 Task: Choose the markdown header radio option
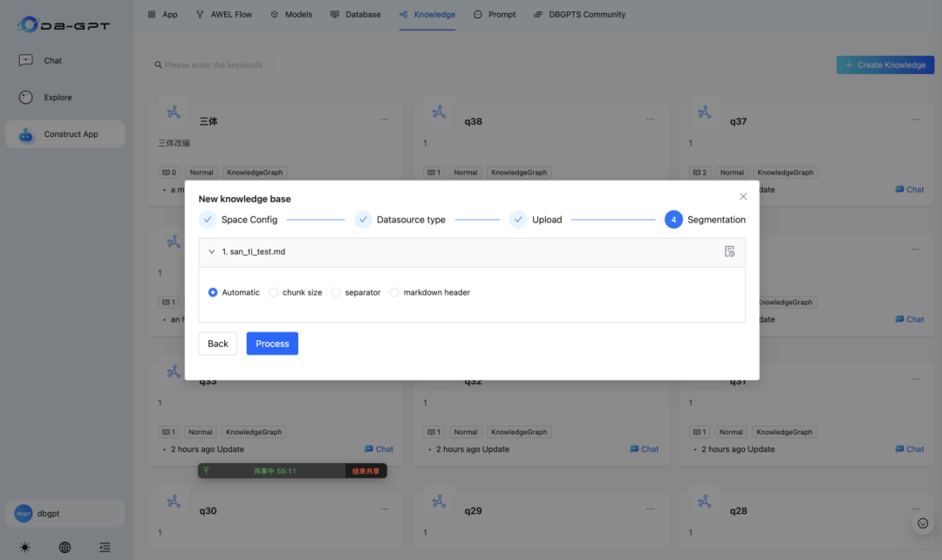click(429, 292)
